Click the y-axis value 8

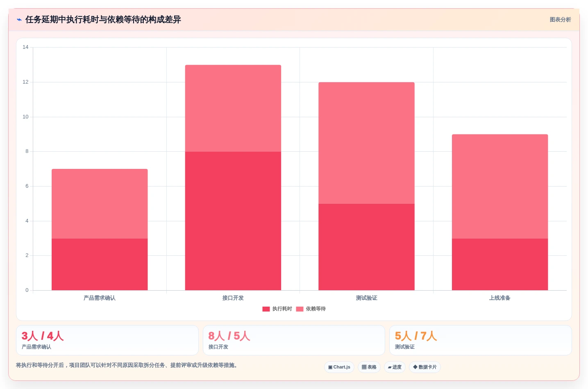pyautogui.click(x=27, y=151)
